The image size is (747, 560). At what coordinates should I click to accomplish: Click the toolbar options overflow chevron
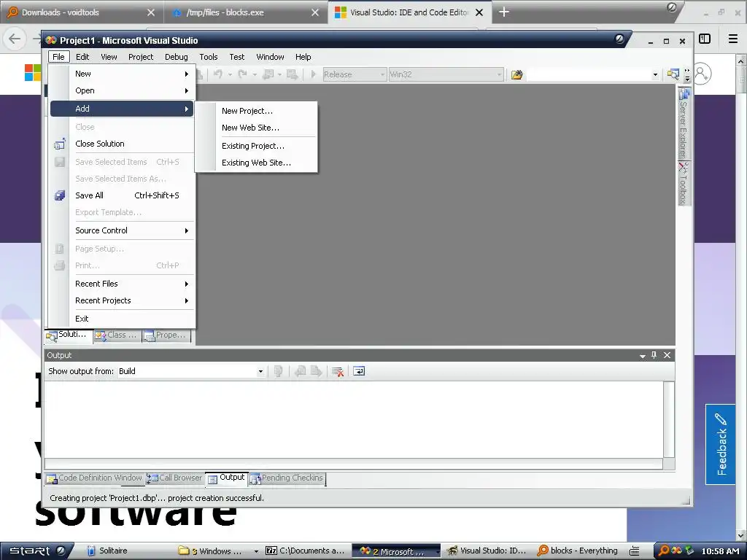[687, 74]
